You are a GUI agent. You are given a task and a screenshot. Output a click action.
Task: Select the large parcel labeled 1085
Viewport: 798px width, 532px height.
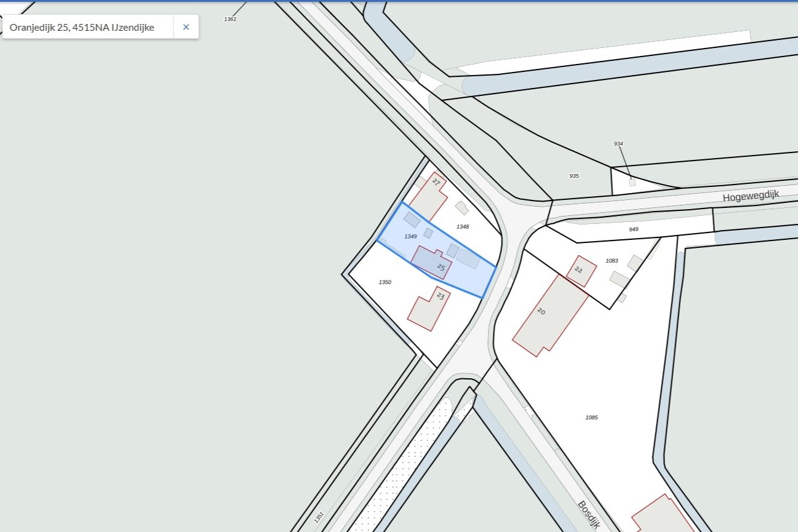[x=591, y=417]
